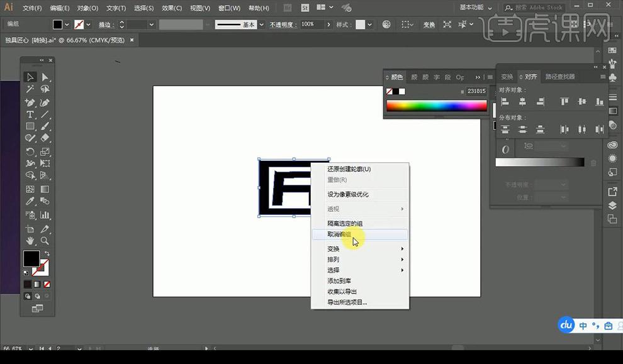Select the Zoom tool

click(45, 241)
